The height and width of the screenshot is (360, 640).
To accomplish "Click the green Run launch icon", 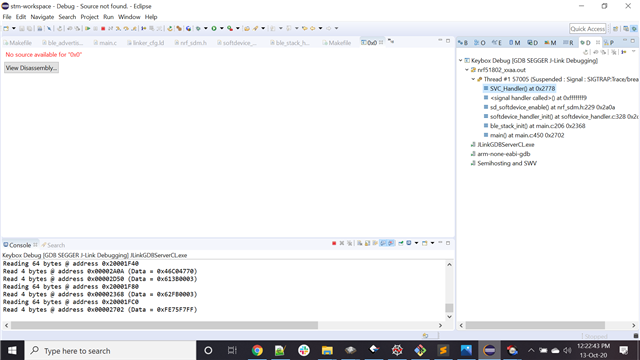I will coord(214,29).
